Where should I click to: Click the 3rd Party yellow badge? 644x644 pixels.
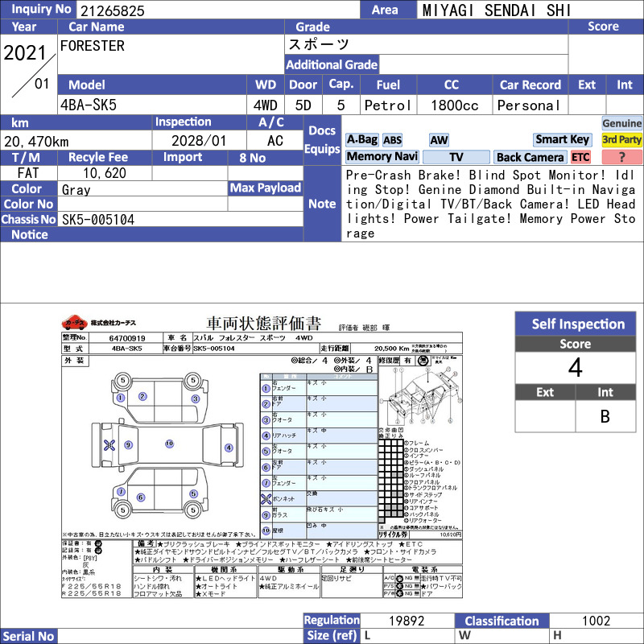click(x=621, y=139)
